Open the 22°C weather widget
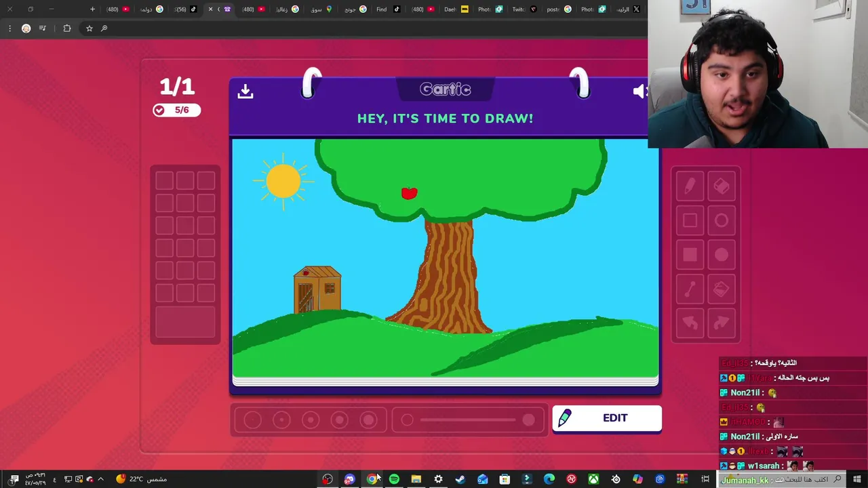Viewport: 868px width, 488px height. (x=142, y=479)
